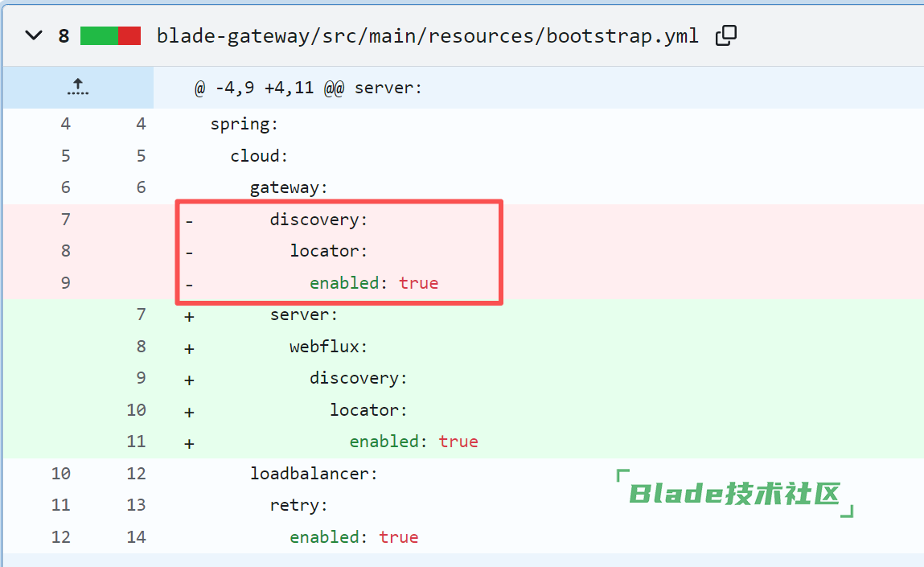Screen dimensions: 924x567
Task: Click the retry line of code
Action: coord(298,505)
